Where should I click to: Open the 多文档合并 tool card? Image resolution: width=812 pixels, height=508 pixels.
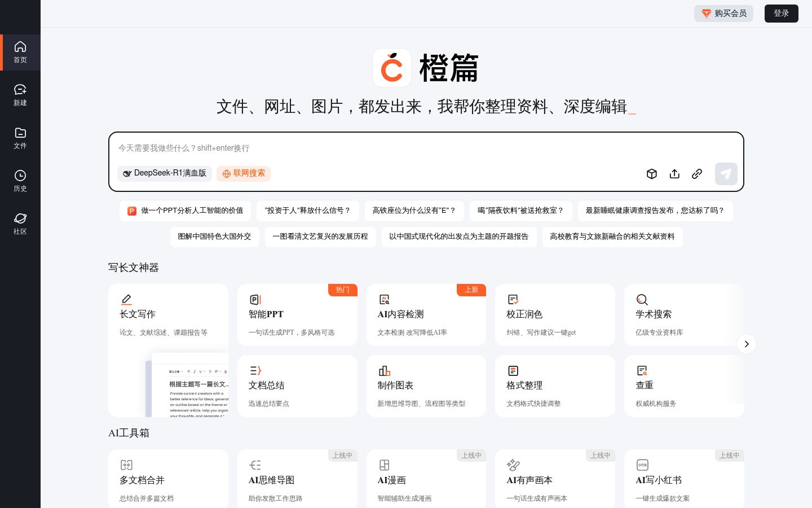[x=168, y=479]
